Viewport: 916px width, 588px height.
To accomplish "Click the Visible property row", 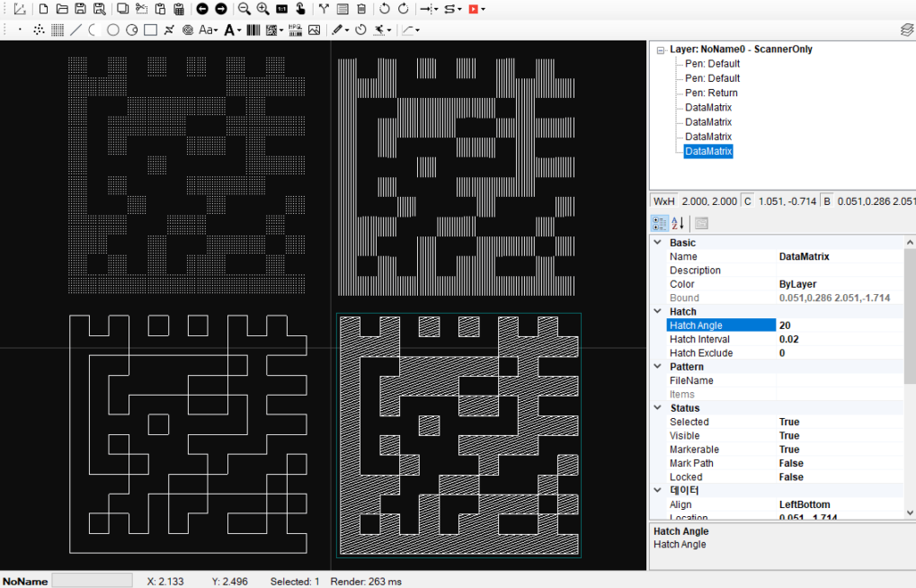I will pyautogui.click(x=719, y=436).
